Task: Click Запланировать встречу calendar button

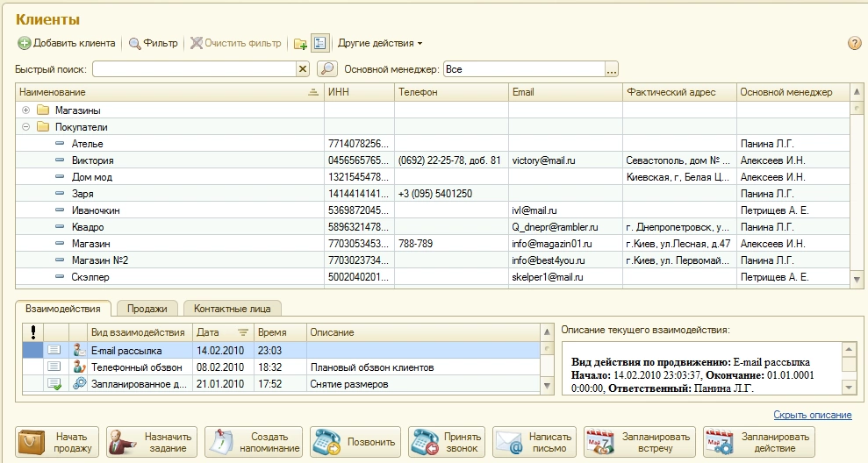Action: [637, 442]
